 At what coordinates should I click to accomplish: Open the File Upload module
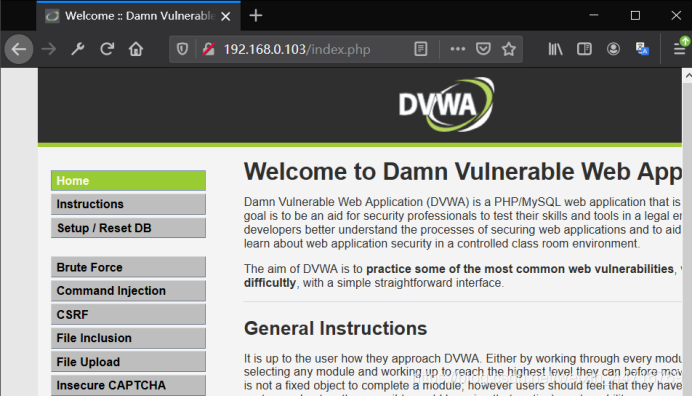(128, 362)
